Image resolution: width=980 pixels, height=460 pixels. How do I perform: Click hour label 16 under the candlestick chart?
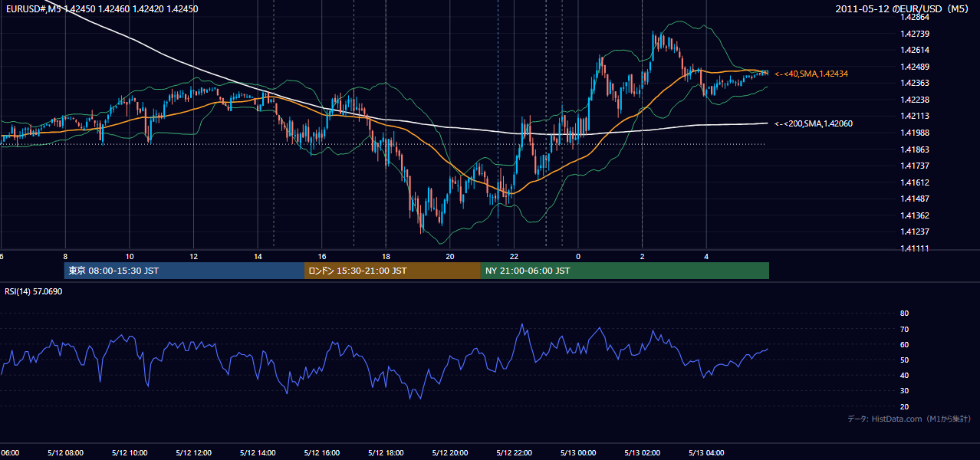(322, 256)
